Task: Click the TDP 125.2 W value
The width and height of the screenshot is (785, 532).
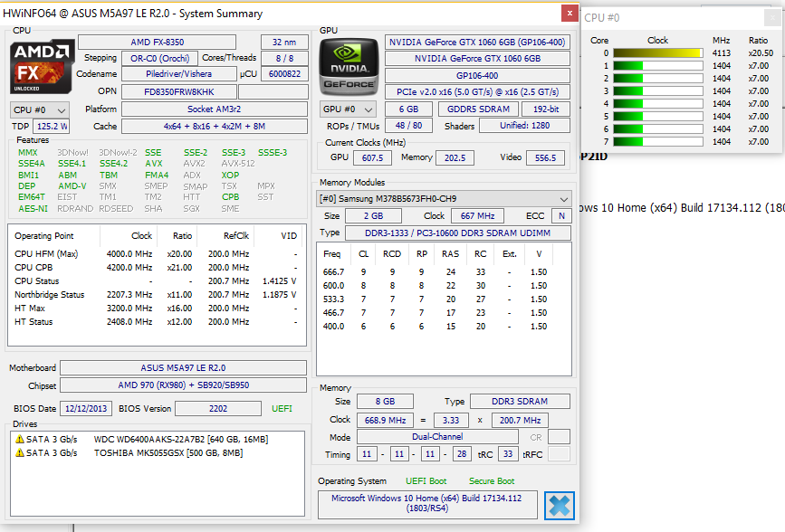Action: 53,127
